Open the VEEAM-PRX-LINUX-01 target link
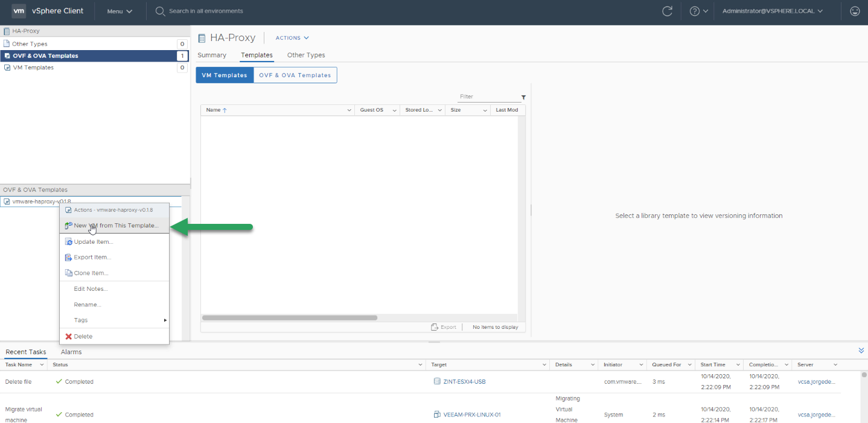 point(472,415)
